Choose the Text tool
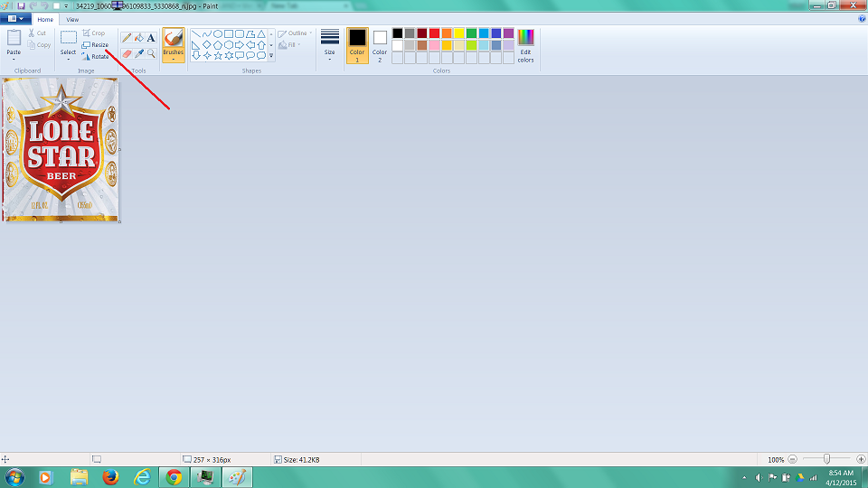The image size is (868, 488). 151,38
